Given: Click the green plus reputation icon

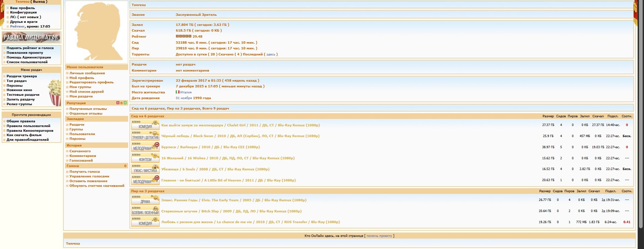Looking at the screenshot, I should click(125, 103).
